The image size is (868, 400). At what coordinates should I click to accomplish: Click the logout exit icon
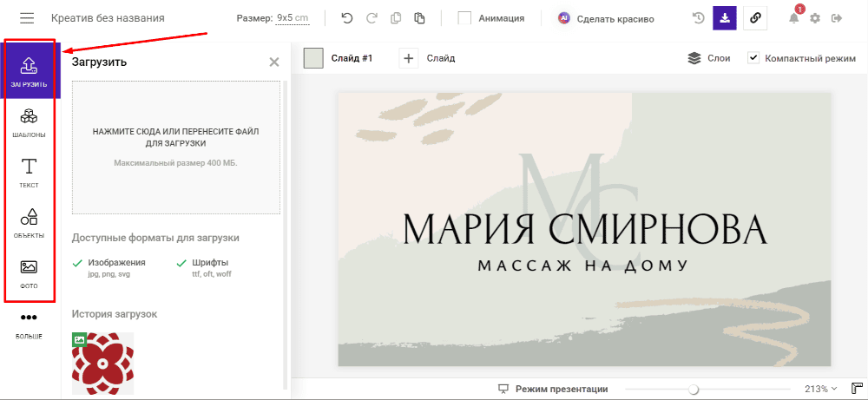point(837,18)
